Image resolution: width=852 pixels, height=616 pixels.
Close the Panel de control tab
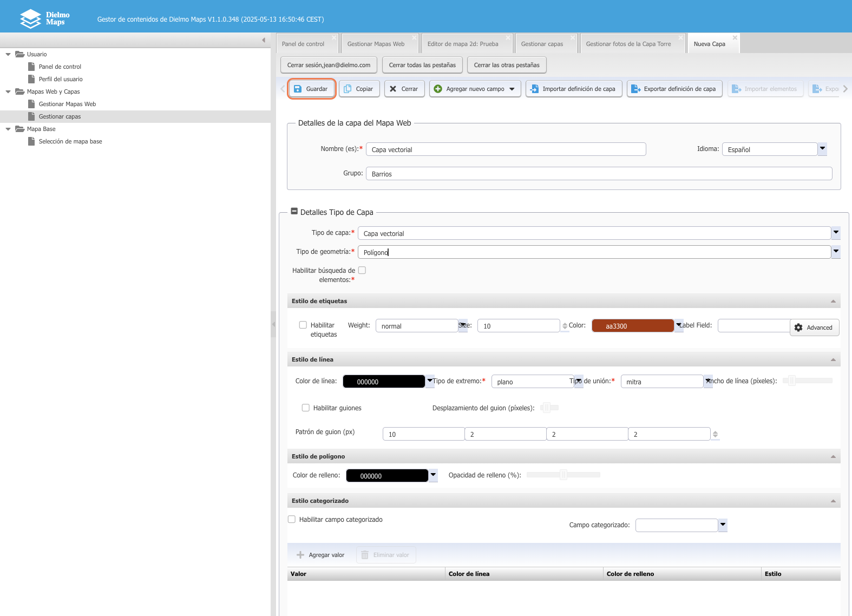334,37
